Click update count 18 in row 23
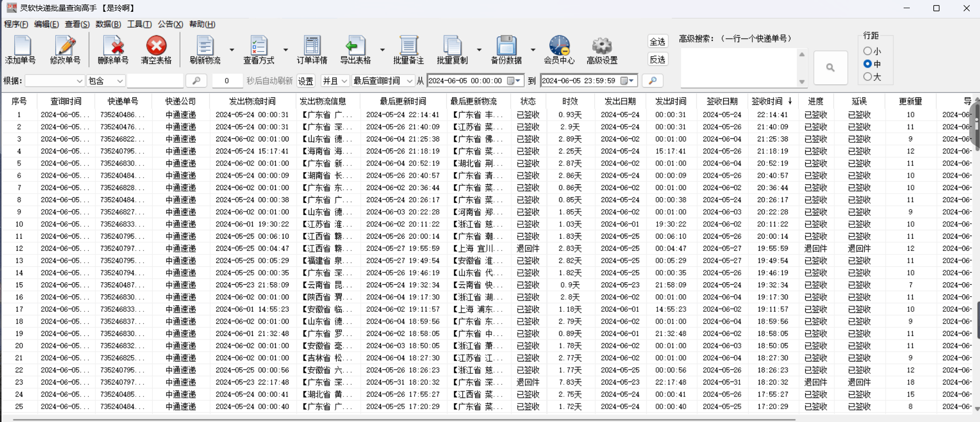This screenshot has width=980, height=422. pos(910,382)
